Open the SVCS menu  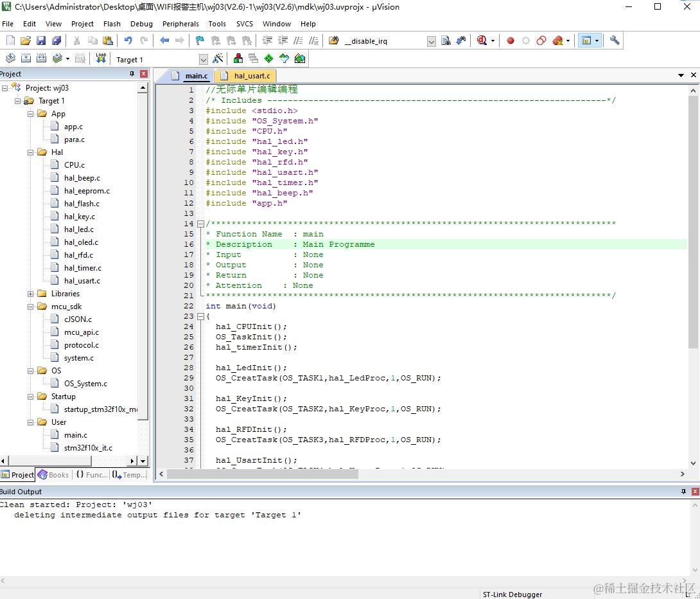[244, 24]
